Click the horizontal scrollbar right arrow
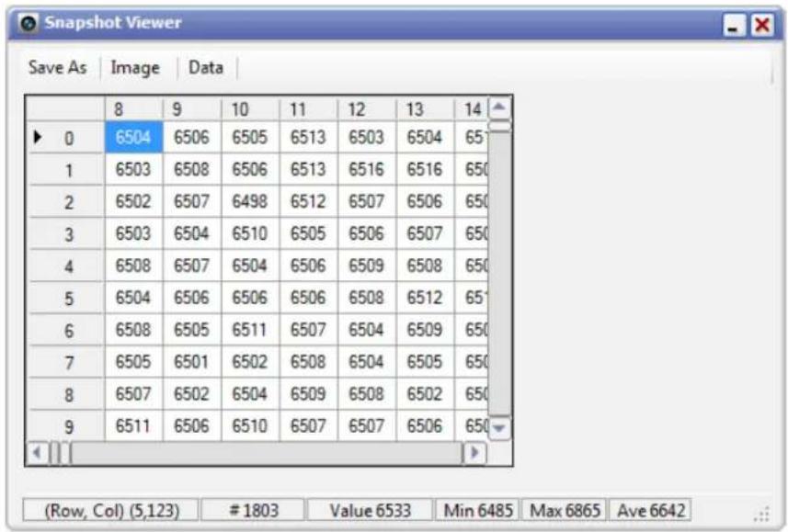The height and width of the screenshot is (532, 788). coord(474,453)
